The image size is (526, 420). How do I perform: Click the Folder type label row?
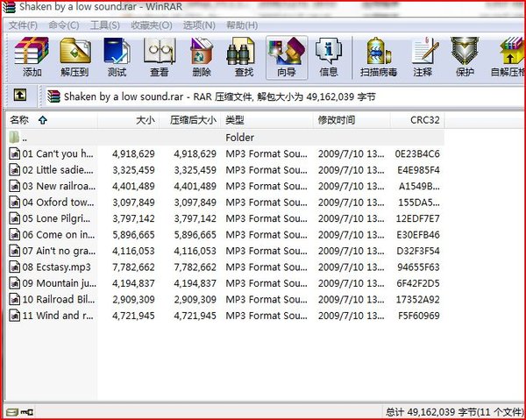click(x=239, y=137)
